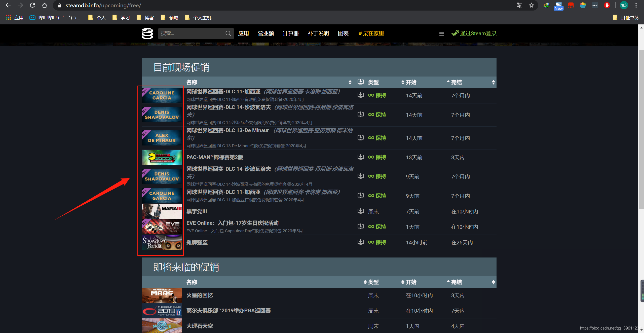The image size is (644, 333).
Task: Sort current sales by 开始 column
Action: point(411,82)
